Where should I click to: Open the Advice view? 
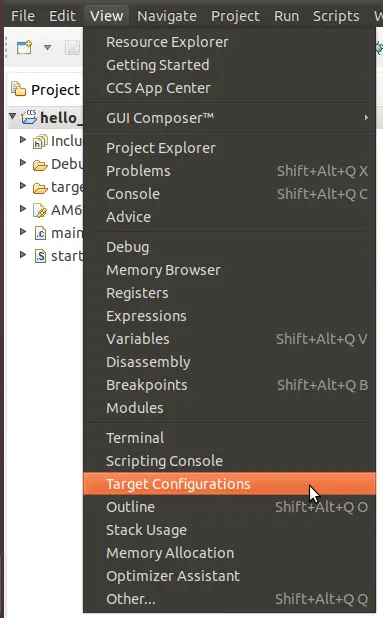[229, 217]
